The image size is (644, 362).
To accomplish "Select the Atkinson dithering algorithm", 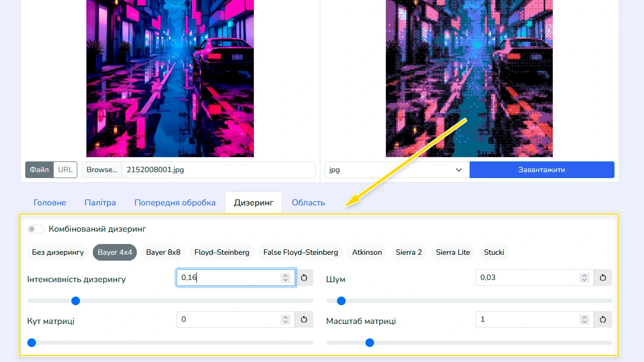I will pyautogui.click(x=367, y=252).
